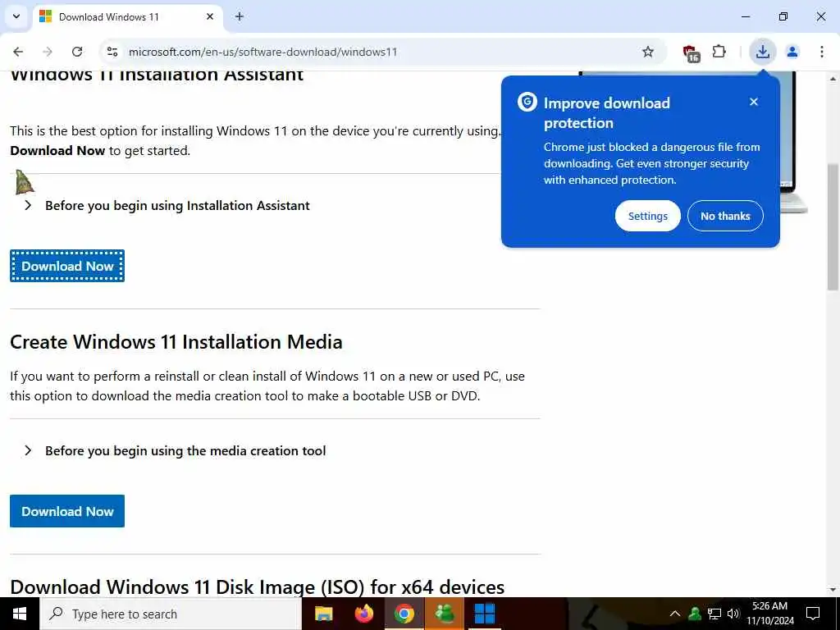Click the Create Windows 11 Installation Media heading
The image size is (840, 630).
(176, 342)
